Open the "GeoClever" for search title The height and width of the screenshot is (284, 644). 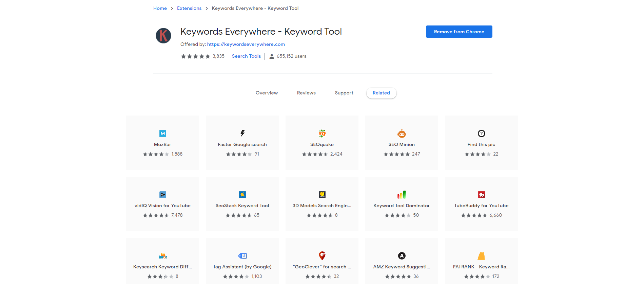(x=322, y=267)
